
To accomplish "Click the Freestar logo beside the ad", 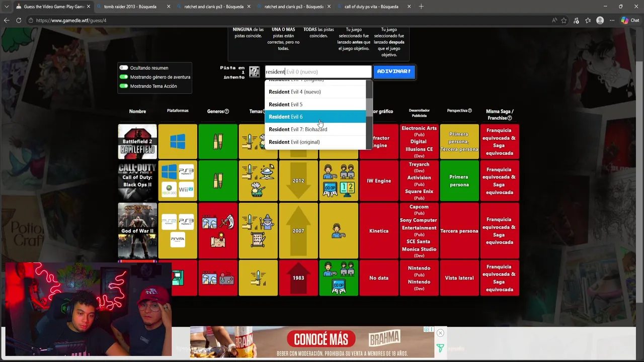I will coord(440,348).
